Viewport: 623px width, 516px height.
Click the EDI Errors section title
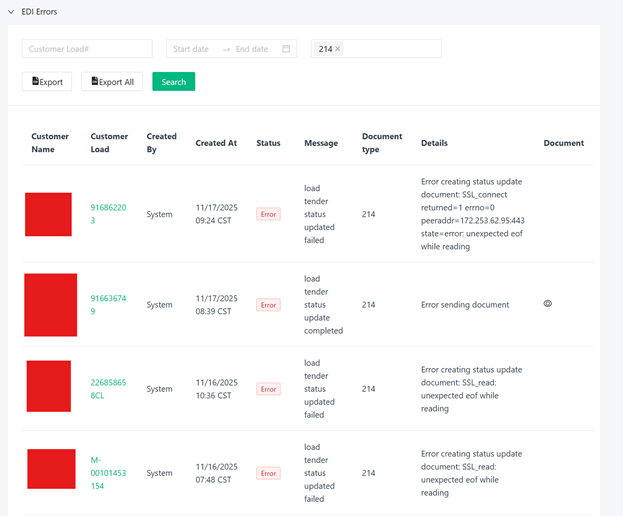click(39, 12)
